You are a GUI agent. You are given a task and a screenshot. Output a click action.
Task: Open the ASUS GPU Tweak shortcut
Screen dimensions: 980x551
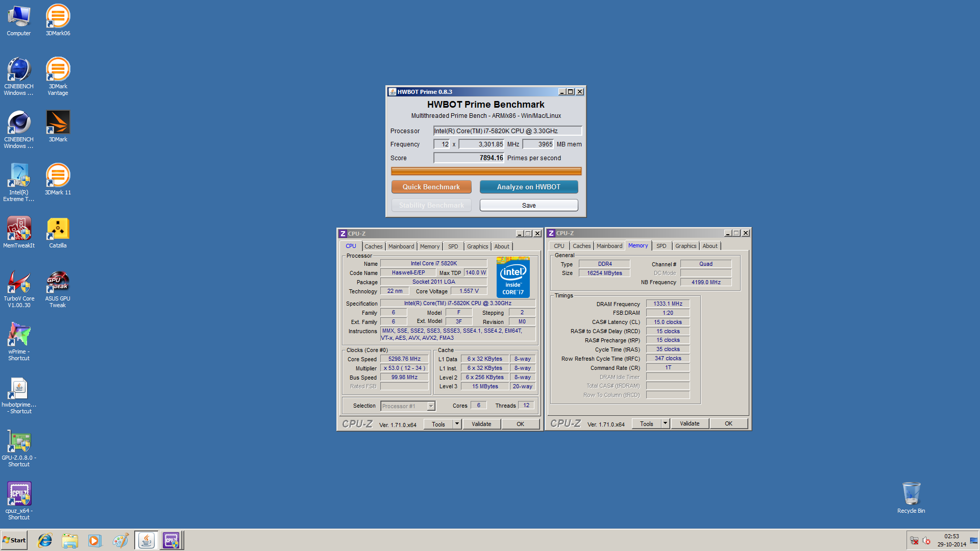click(x=58, y=289)
